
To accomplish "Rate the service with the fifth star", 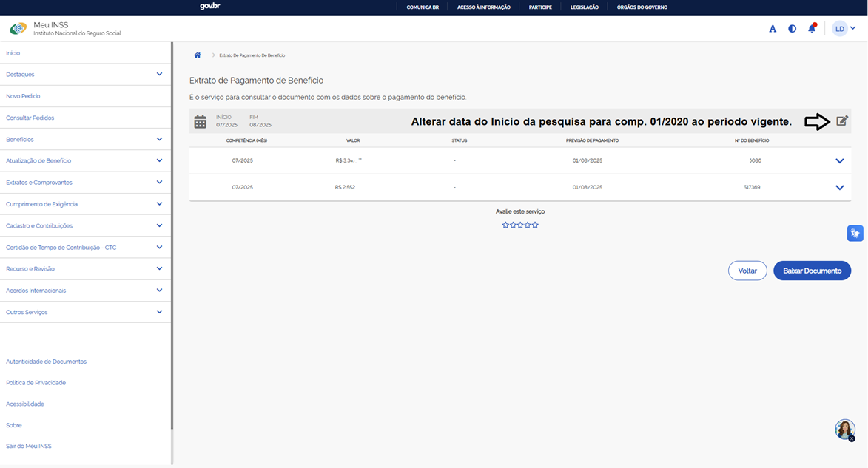I will 535,225.
